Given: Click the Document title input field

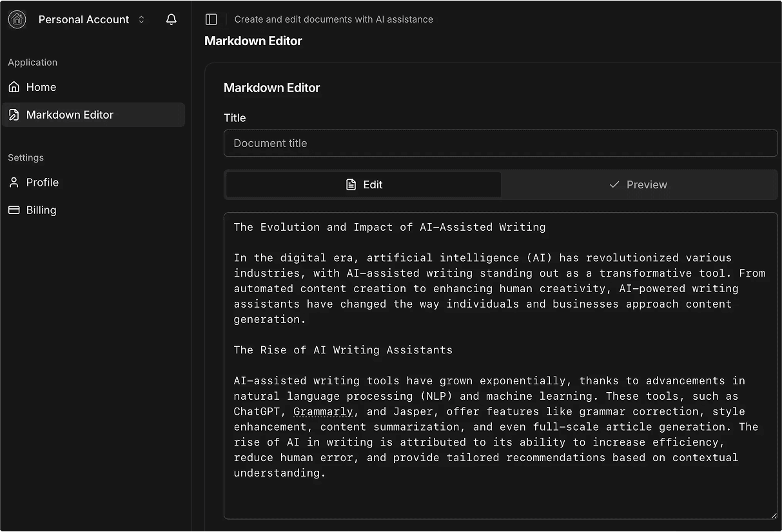Looking at the screenshot, I should click(500, 143).
